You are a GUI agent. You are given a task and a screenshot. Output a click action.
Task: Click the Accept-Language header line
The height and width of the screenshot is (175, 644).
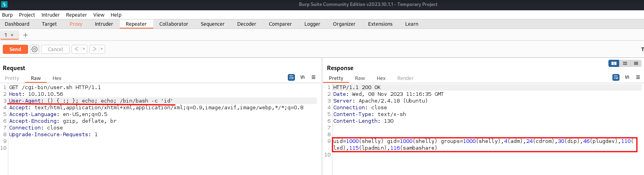tap(58, 114)
